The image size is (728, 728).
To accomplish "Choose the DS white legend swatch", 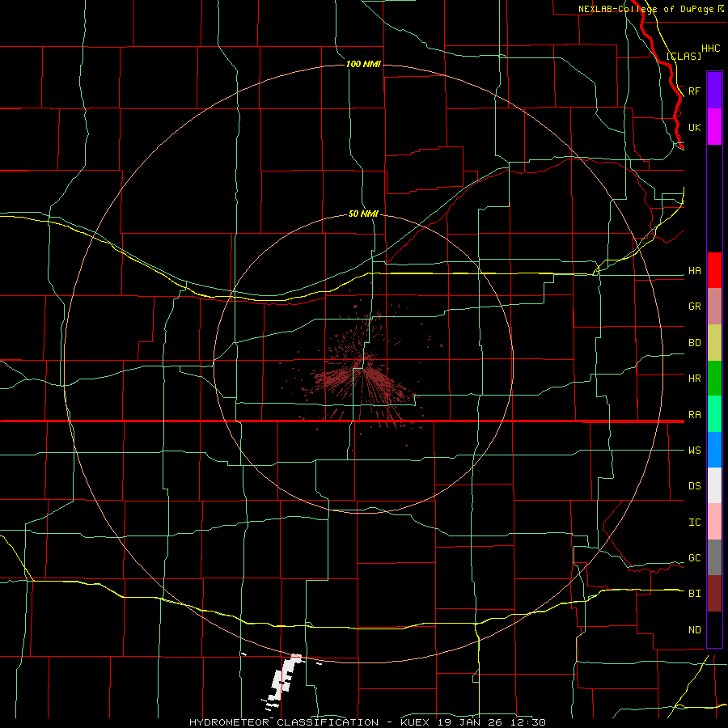I will tap(714, 485).
